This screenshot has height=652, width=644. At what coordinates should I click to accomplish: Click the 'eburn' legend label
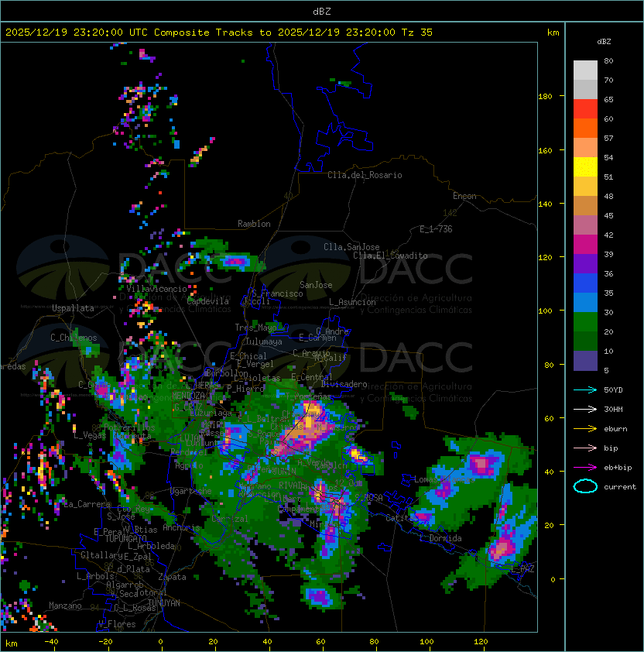point(615,429)
